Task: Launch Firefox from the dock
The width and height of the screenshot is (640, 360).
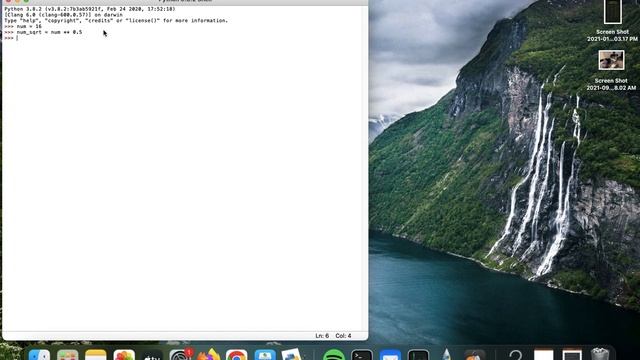Action: 209,354
